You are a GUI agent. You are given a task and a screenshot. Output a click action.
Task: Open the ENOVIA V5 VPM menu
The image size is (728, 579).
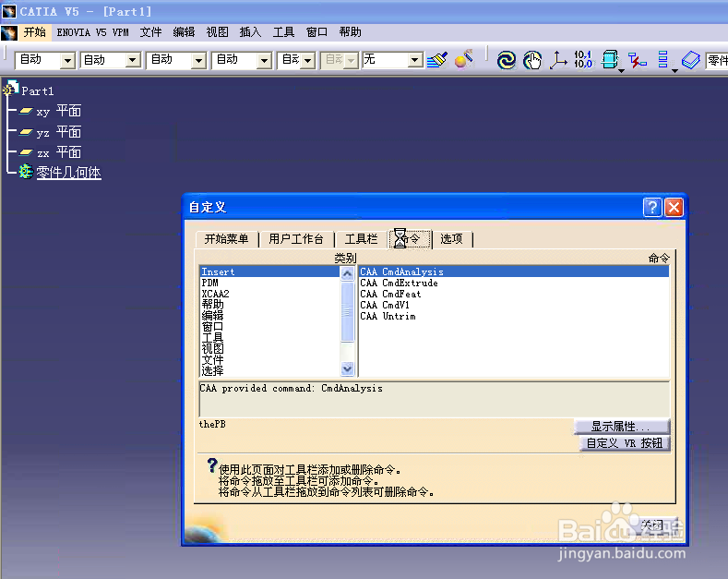coord(92,32)
